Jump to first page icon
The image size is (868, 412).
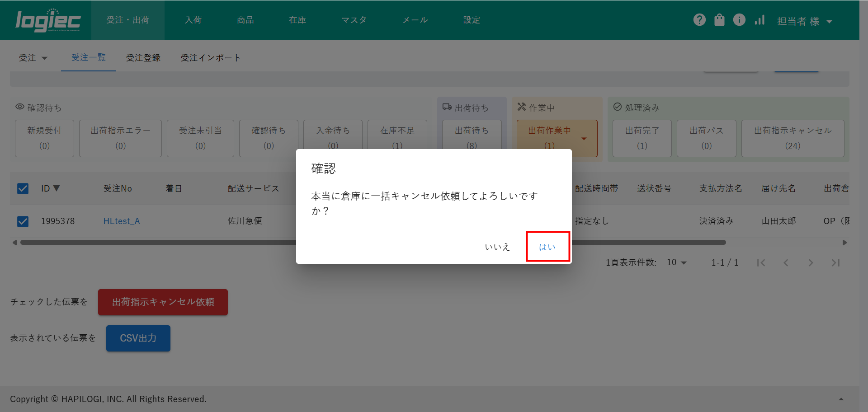(761, 262)
